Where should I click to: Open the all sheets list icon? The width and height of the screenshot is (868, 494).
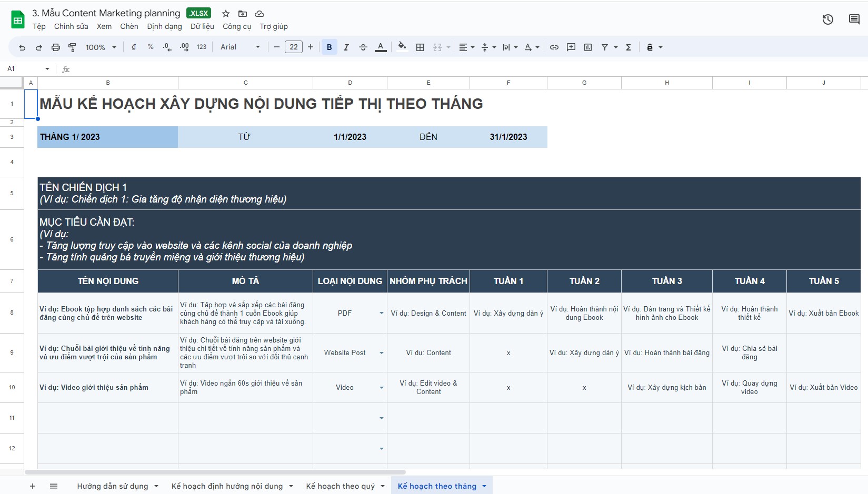tap(54, 486)
